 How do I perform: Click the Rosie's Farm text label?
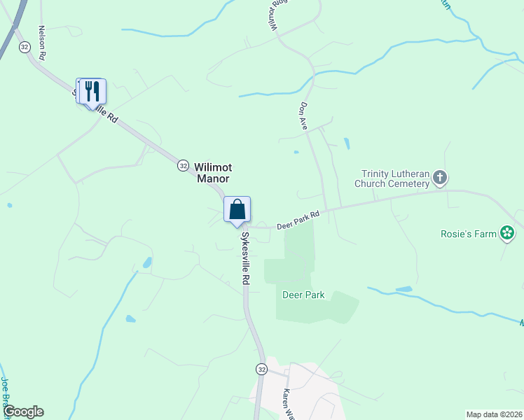(x=469, y=234)
